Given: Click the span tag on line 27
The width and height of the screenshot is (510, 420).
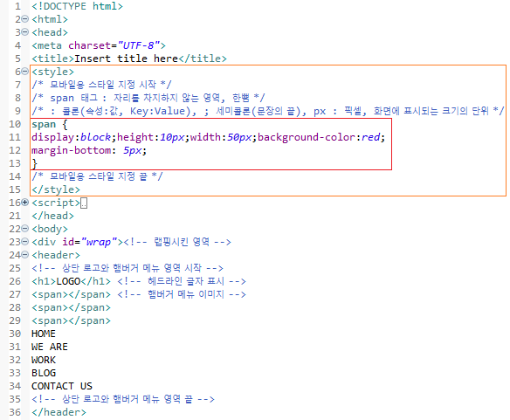Looking at the screenshot, I should tap(71, 294).
